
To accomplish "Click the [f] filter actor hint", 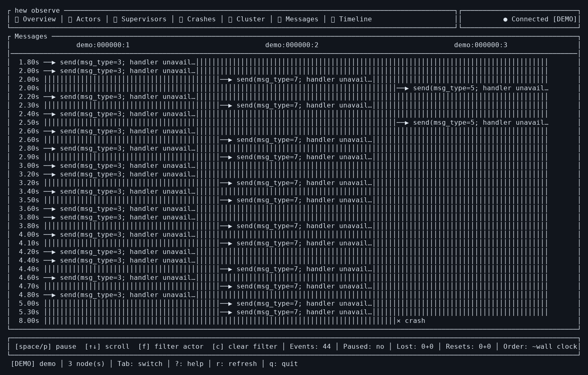I will 171,347.
